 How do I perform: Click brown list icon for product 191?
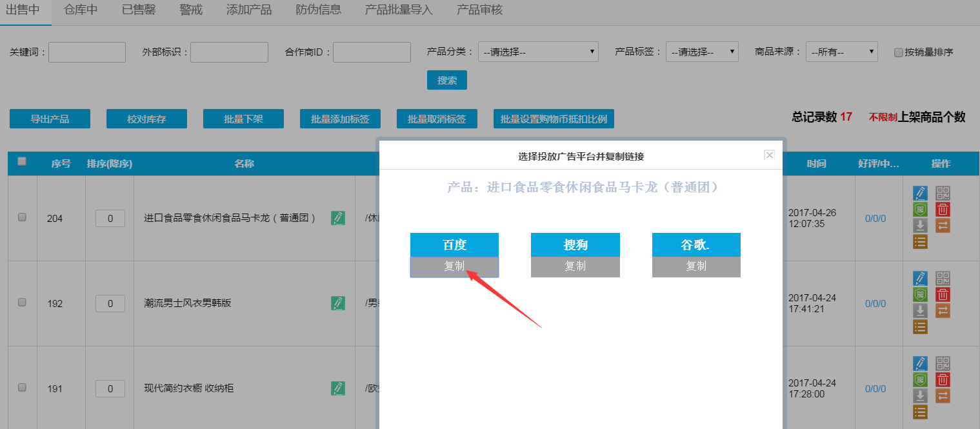coord(920,412)
